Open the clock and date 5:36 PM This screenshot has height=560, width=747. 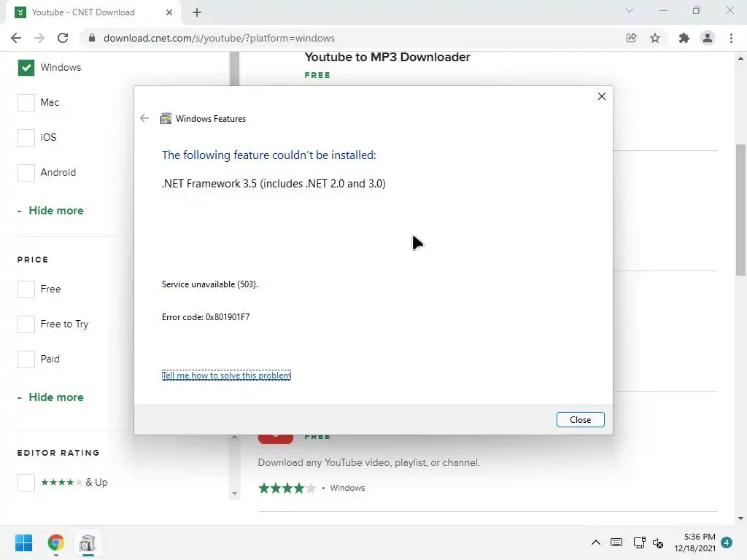[694, 542]
